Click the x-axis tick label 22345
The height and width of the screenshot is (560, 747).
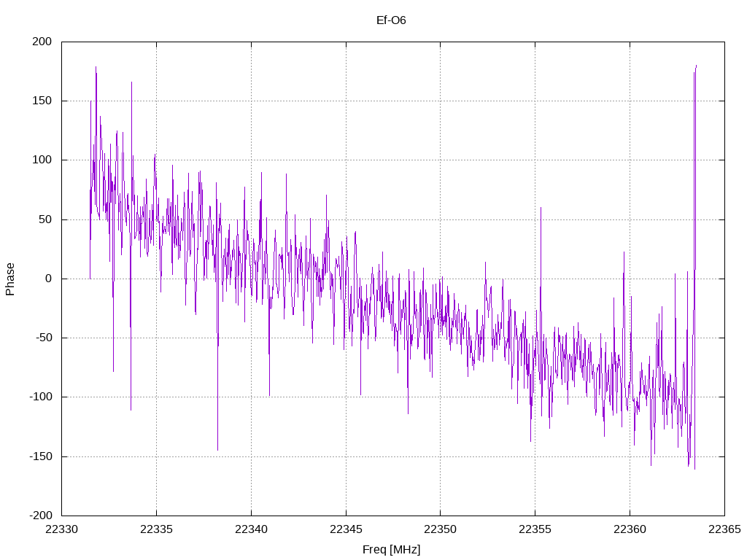(x=346, y=529)
